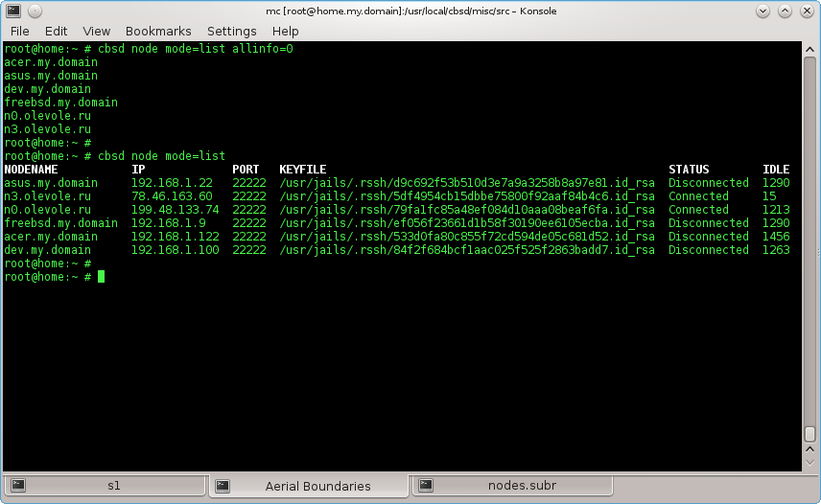Click the round pin button in title bar
821x504 pixels.
click(x=35, y=11)
